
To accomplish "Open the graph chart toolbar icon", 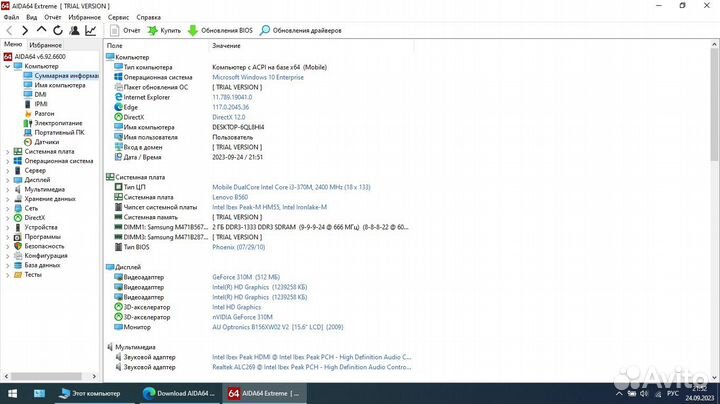I will click(91, 31).
